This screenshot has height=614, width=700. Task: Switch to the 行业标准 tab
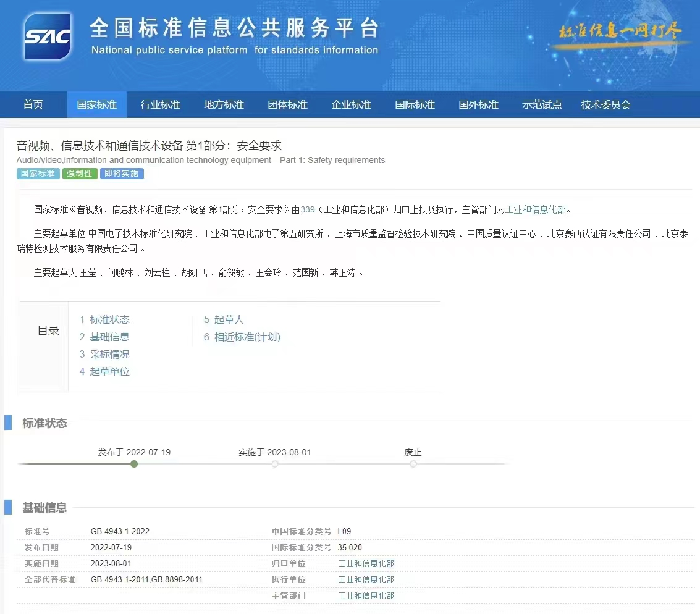click(x=159, y=104)
